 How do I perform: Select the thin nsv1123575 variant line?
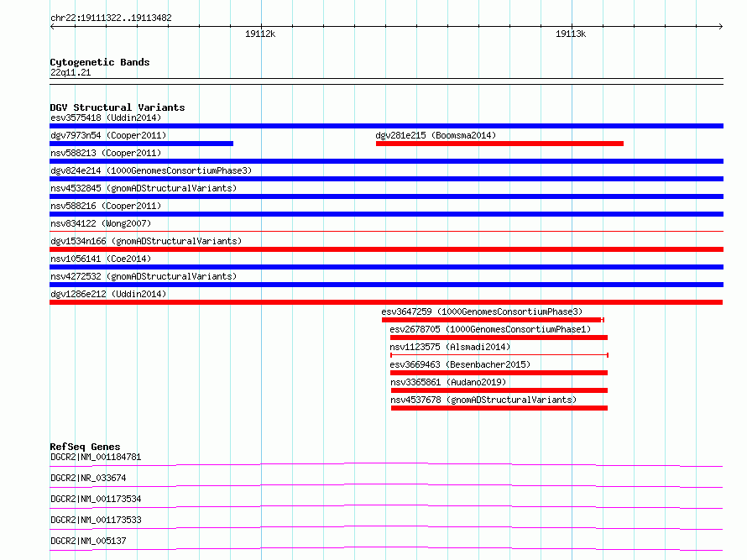tap(499, 355)
